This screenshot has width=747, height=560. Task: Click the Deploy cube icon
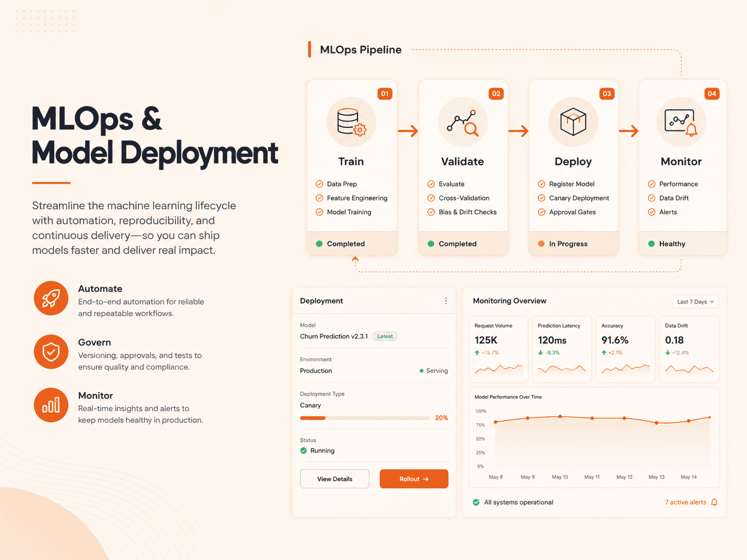click(x=573, y=122)
